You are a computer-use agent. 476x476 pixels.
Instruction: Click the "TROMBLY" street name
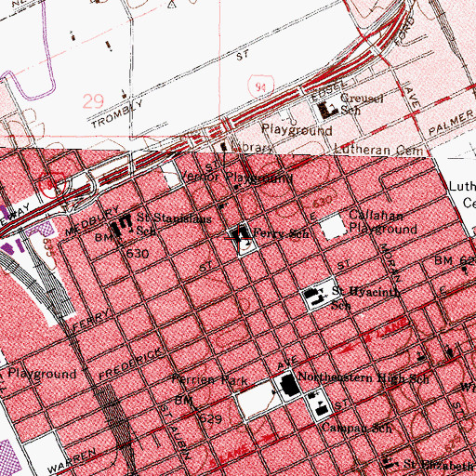click(117, 114)
